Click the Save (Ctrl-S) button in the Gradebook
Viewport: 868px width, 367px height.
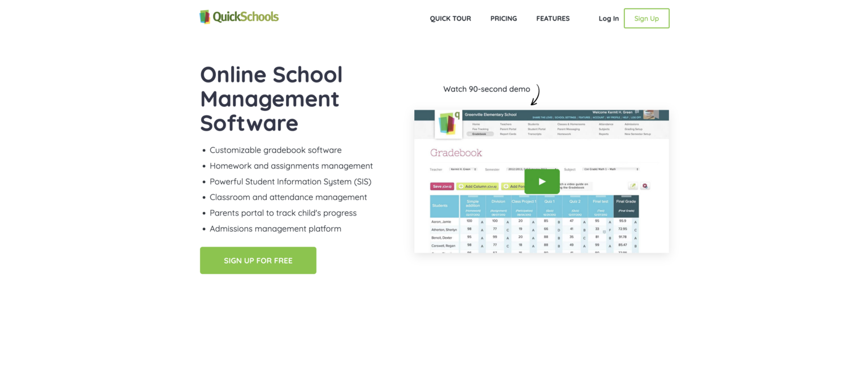click(441, 186)
